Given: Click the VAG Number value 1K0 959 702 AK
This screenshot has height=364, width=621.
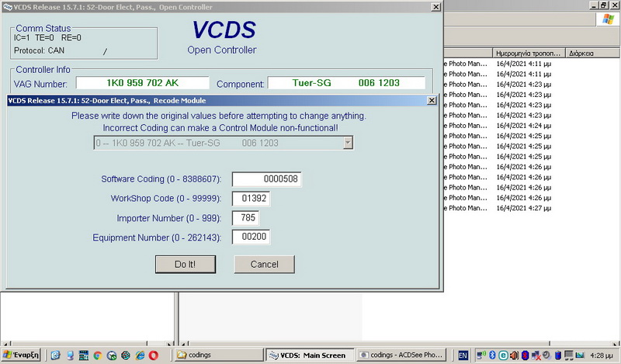Looking at the screenshot, I should [x=143, y=83].
